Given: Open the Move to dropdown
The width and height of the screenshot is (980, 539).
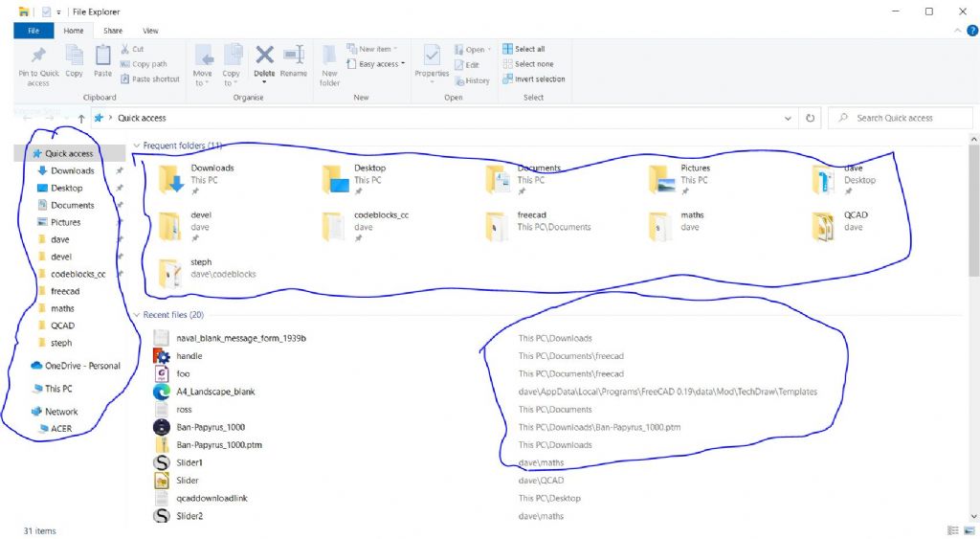Looking at the screenshot, I should [203, 65].
